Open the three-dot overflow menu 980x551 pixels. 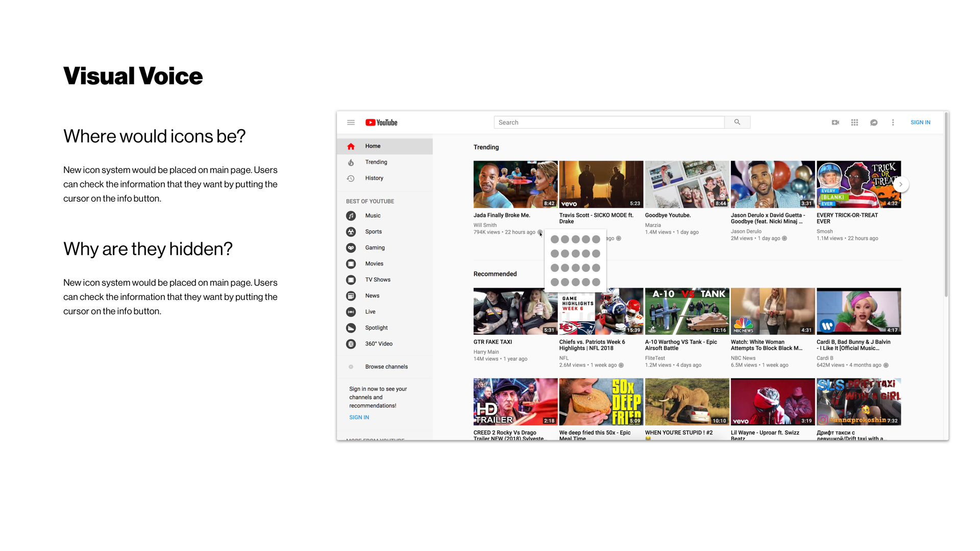(893, 122)
